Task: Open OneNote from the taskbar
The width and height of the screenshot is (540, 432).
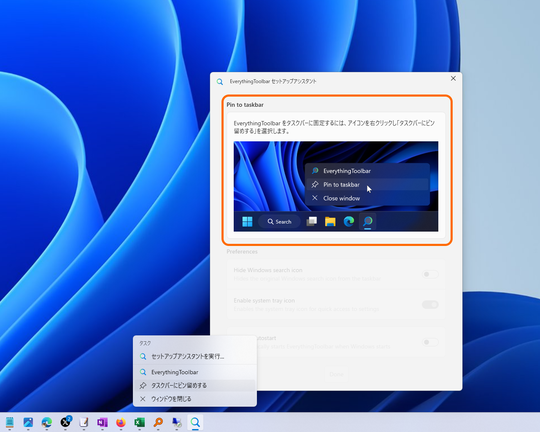Action: click(x=102, y=422)
